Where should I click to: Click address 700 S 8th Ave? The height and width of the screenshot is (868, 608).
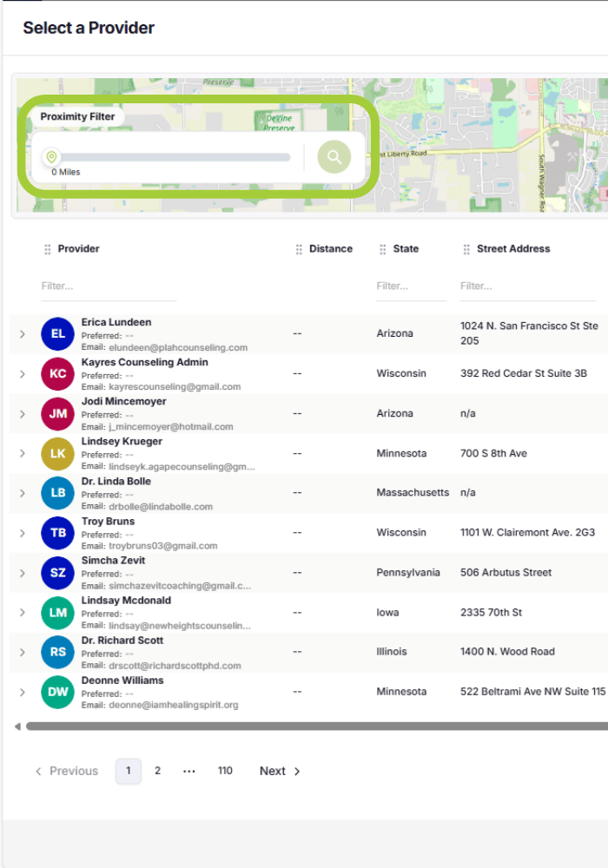tap(493, 453)
